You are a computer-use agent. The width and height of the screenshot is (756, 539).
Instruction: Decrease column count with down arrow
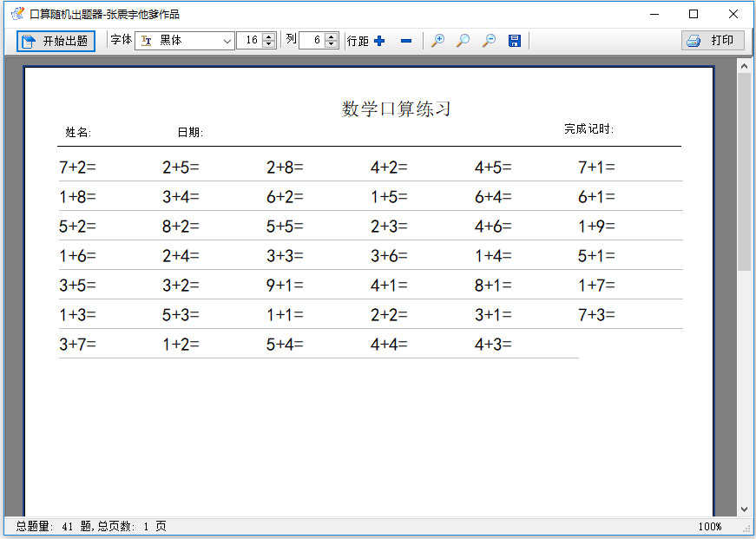331,45
